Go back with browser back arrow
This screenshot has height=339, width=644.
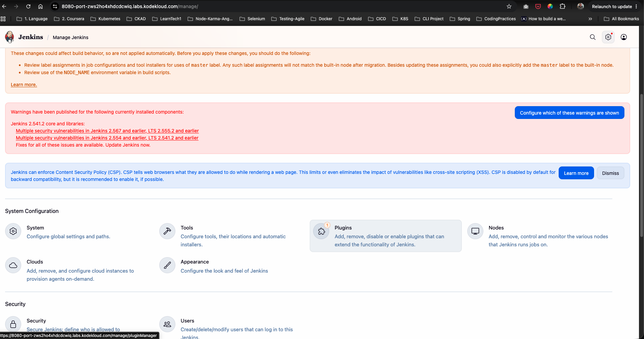click(4, 6)
